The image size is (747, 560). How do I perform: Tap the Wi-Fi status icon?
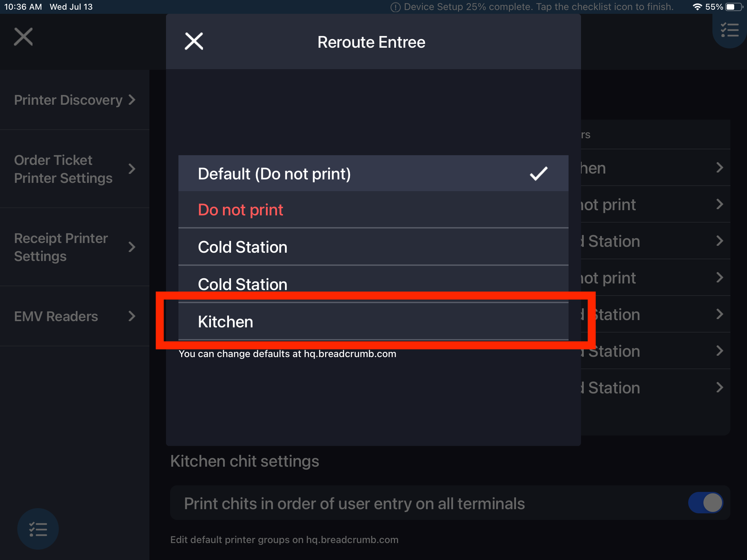coord(698,6)
